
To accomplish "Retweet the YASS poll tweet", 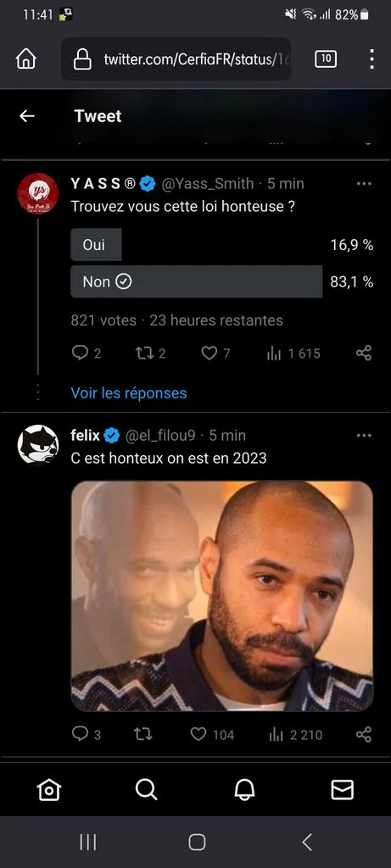I will [x=151, y=353].
